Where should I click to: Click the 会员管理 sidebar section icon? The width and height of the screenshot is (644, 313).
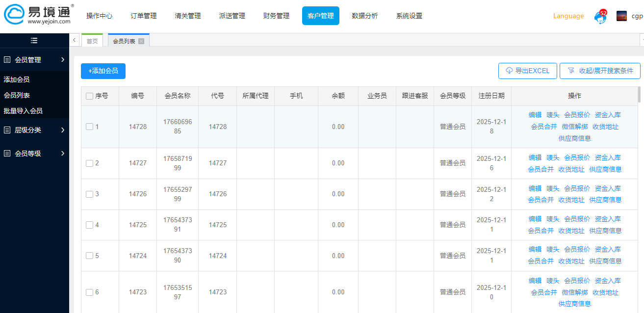tap(7, 59)
